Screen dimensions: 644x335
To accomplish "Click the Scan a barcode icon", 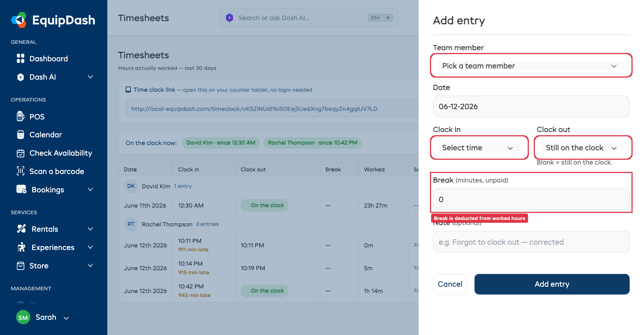I will pyautogui.click(x=20, y=171).
